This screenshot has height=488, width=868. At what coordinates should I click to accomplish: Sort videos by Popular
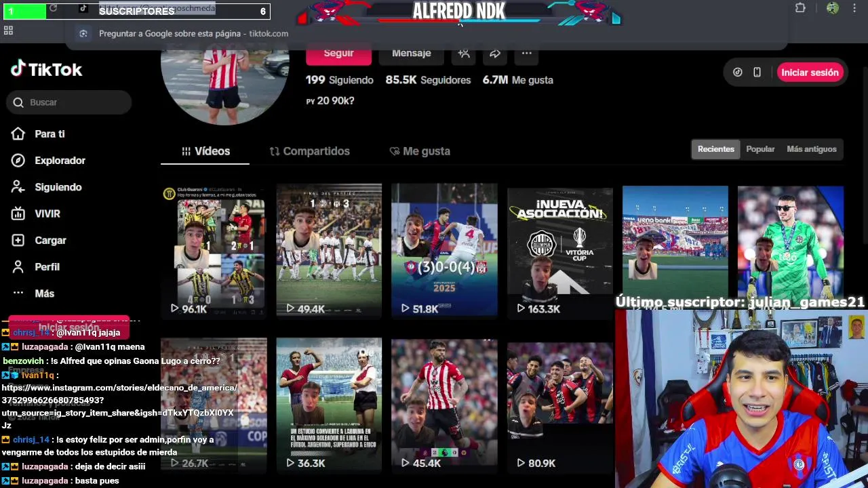760,149
